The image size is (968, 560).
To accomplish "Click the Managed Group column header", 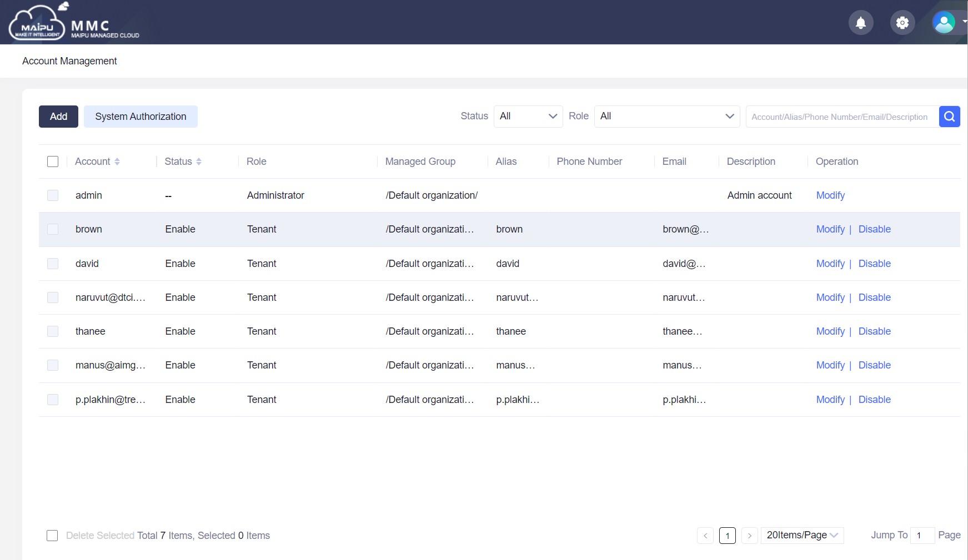I will point(420,162).
